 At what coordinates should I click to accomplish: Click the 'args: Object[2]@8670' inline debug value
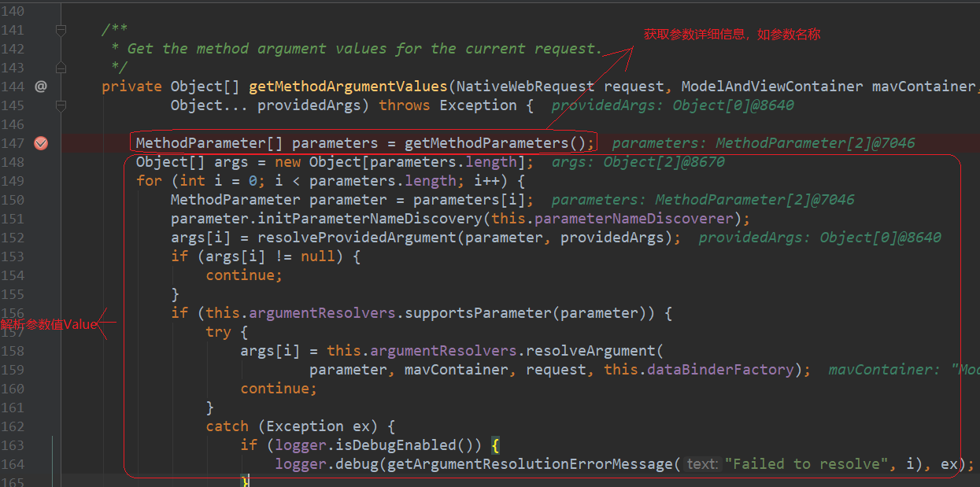(638, 162)
